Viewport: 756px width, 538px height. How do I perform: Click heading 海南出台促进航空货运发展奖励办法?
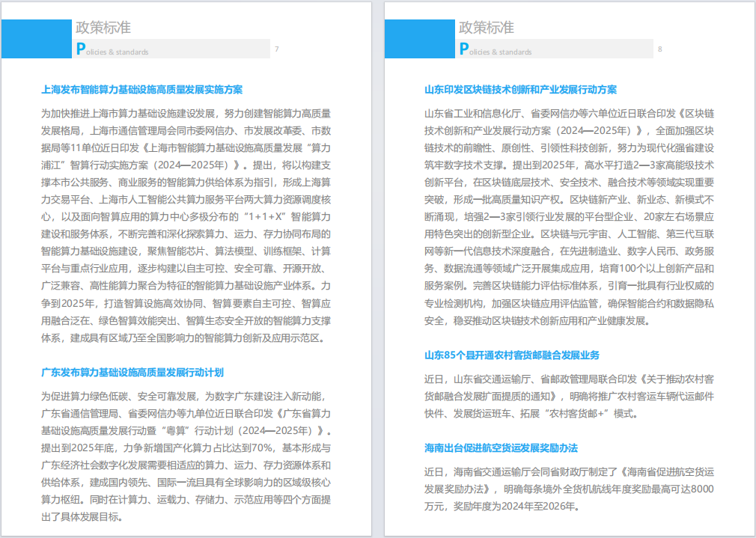501,448
